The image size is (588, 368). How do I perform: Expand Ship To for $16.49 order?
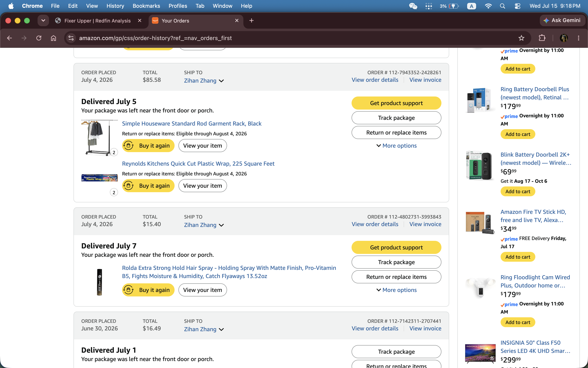[204, 329]
